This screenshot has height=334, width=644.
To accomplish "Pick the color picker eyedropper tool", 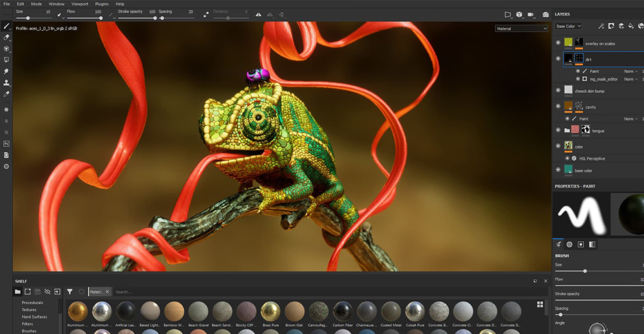I will click(x=6, y=94).
